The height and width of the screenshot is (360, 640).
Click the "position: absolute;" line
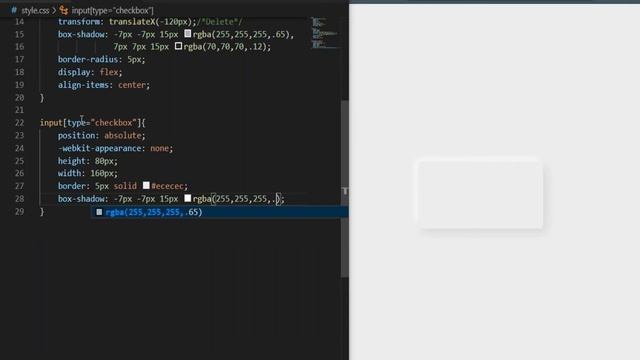[x=101, y=136]
